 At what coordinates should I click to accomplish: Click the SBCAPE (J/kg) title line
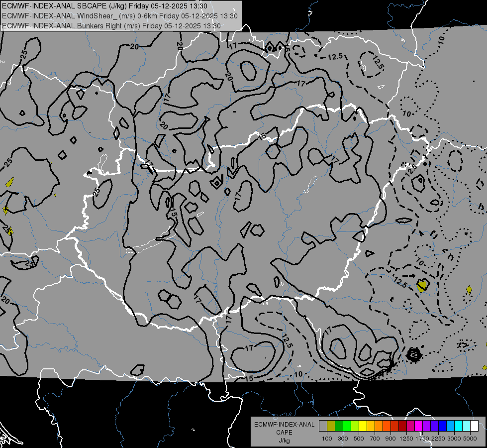pyautogui.click(x=104, y=6)
